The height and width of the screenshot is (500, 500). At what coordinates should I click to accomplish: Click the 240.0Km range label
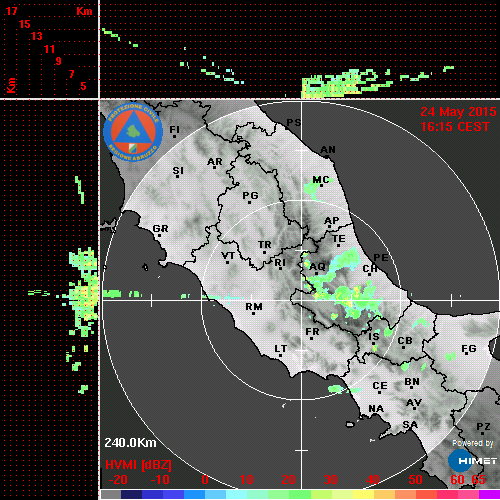pos(130,443)
